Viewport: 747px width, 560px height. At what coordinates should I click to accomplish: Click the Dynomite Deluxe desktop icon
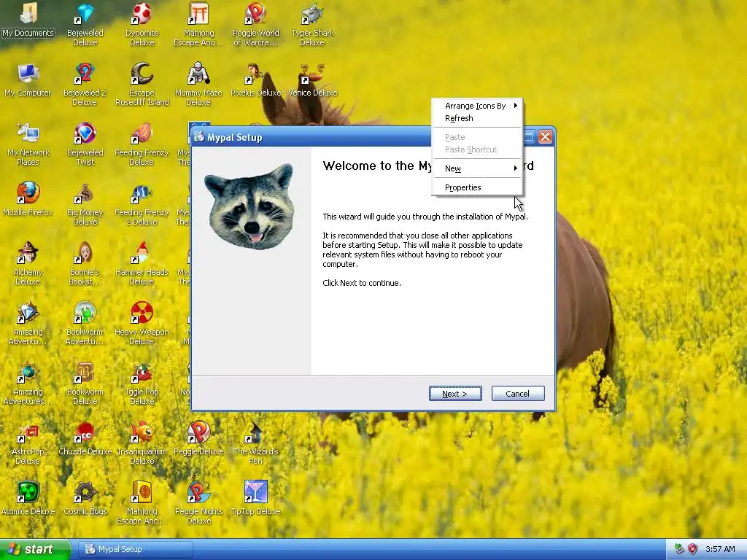[142, 25]
